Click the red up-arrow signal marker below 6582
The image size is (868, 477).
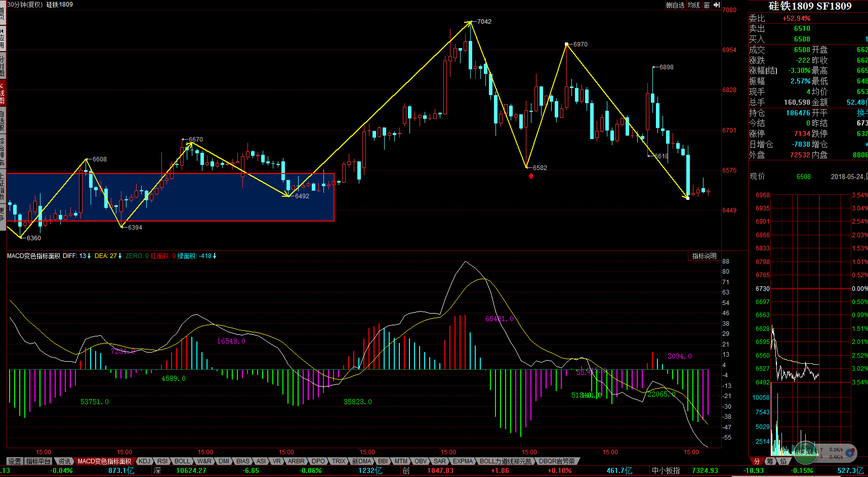[x=531, y=176]
